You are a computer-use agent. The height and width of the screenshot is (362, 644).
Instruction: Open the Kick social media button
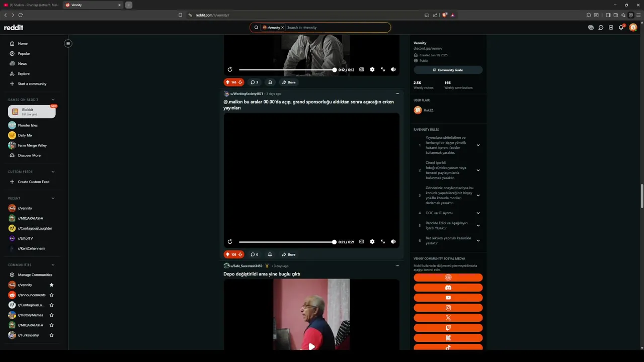point(448,338)
